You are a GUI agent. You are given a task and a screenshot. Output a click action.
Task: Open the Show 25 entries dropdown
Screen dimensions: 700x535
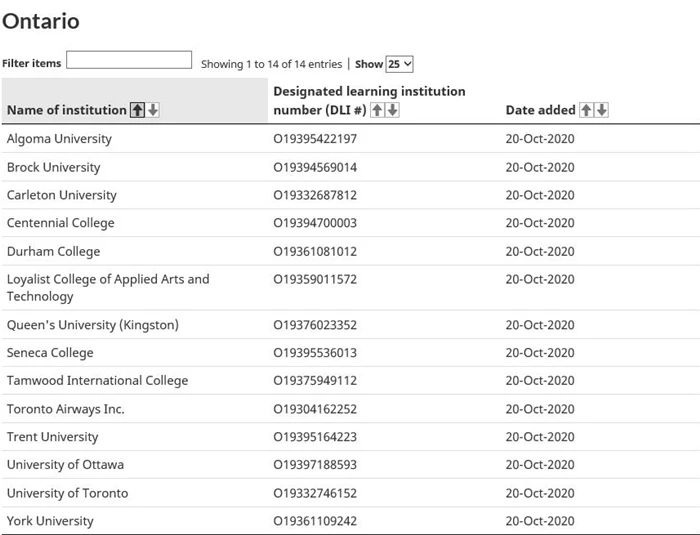400,64
